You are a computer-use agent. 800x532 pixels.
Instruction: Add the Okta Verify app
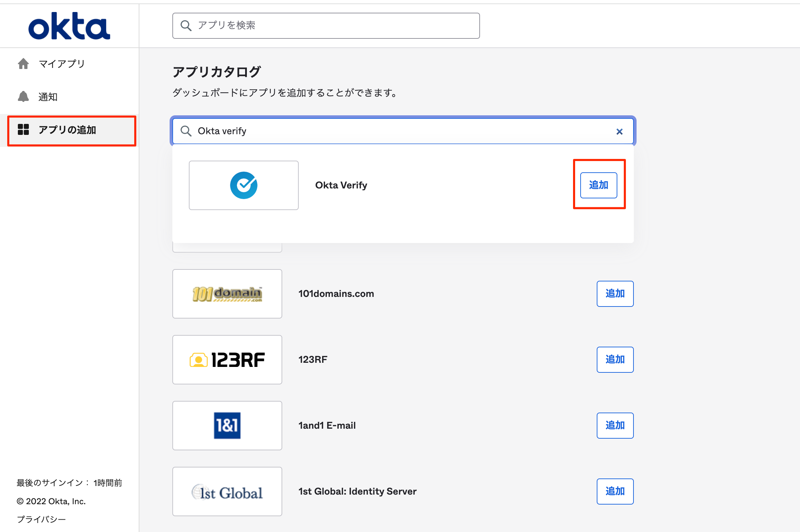pyautogui.click(x=598, y=185)
